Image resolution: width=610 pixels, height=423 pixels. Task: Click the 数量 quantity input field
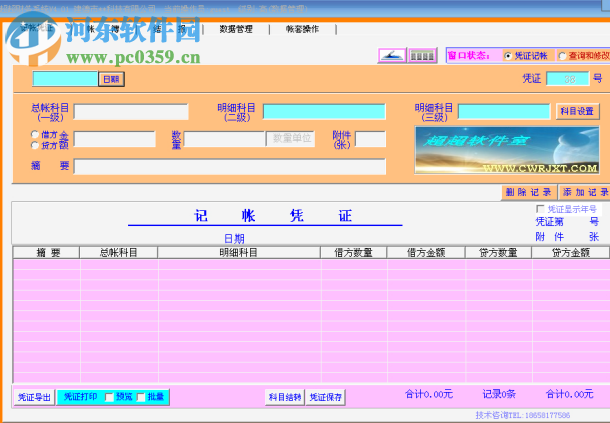click(224, 139)
